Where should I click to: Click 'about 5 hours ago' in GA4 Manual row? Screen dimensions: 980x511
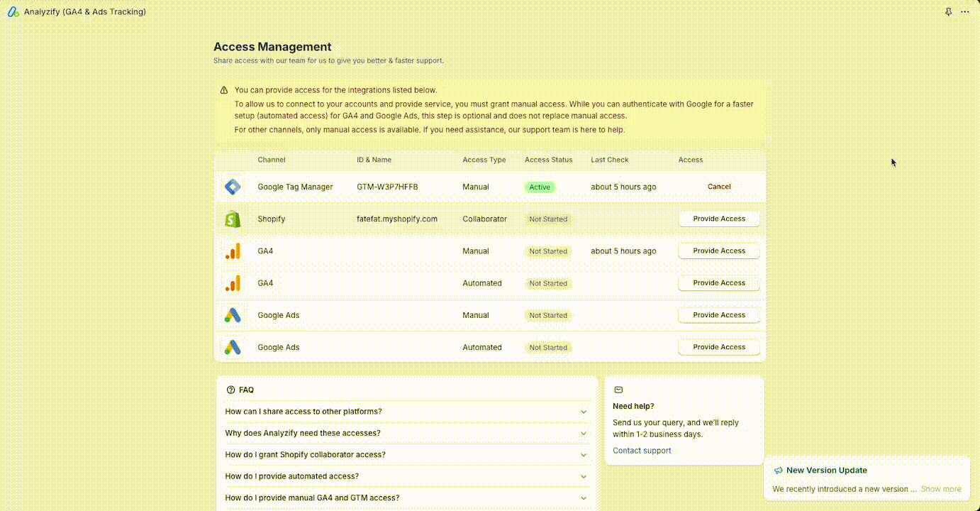click(x=623, y=251)
